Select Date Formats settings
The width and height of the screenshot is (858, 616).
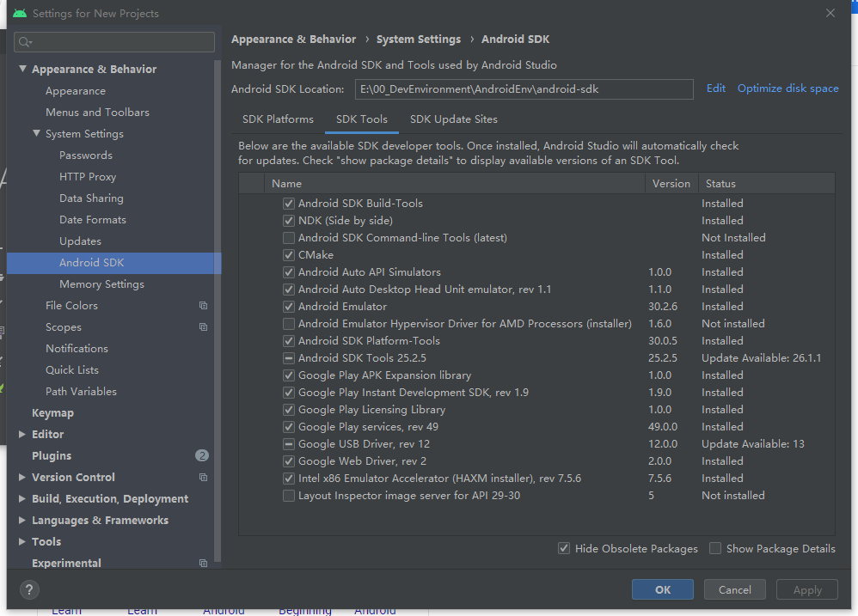93,220
